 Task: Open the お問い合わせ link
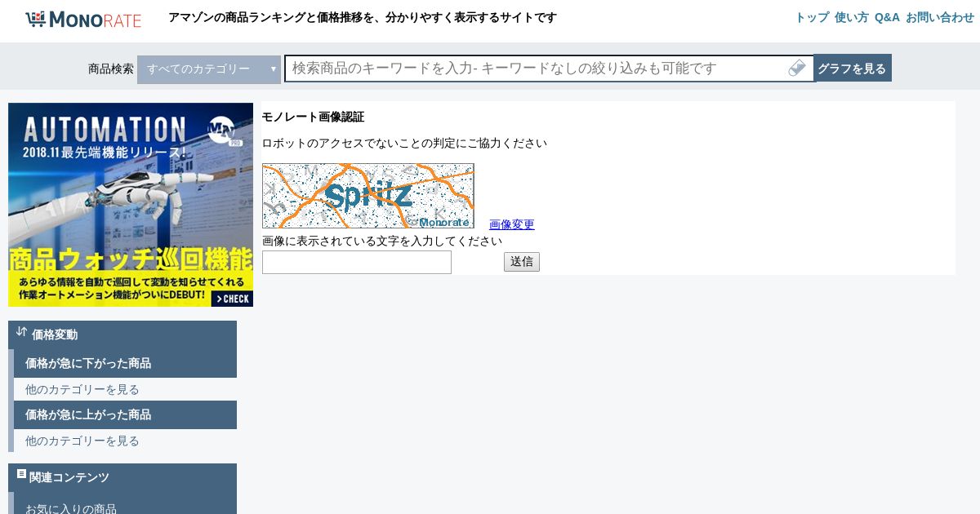click(x=940, y=17)
